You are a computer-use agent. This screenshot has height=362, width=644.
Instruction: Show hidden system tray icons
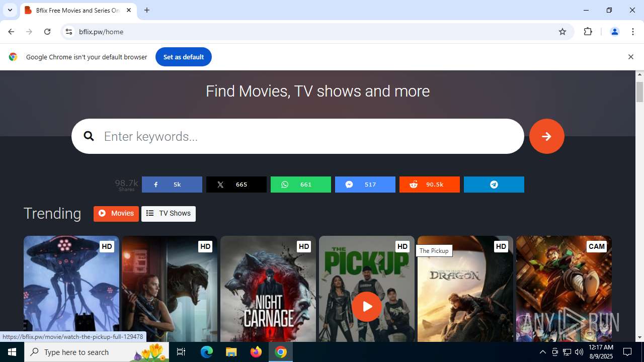542,352
